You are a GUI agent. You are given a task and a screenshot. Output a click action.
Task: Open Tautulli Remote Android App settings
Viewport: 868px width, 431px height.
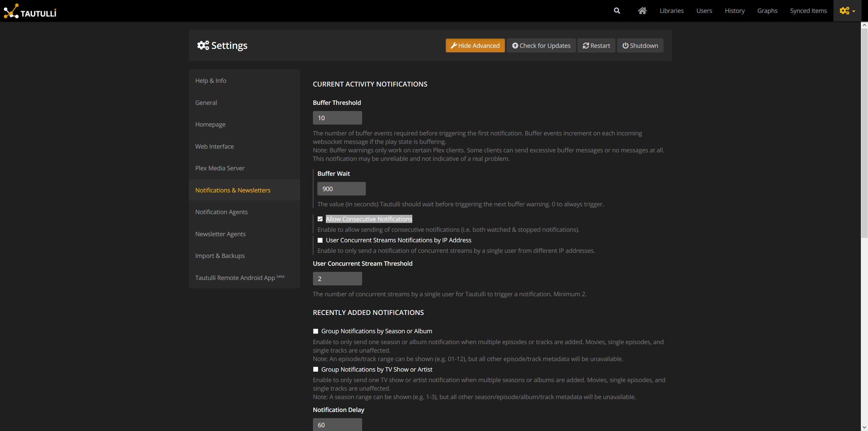click(235, 278)
